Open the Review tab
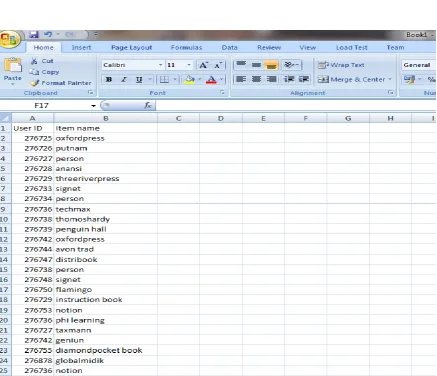437x376 pixels. pyautogui.click(x=269, y=47)
